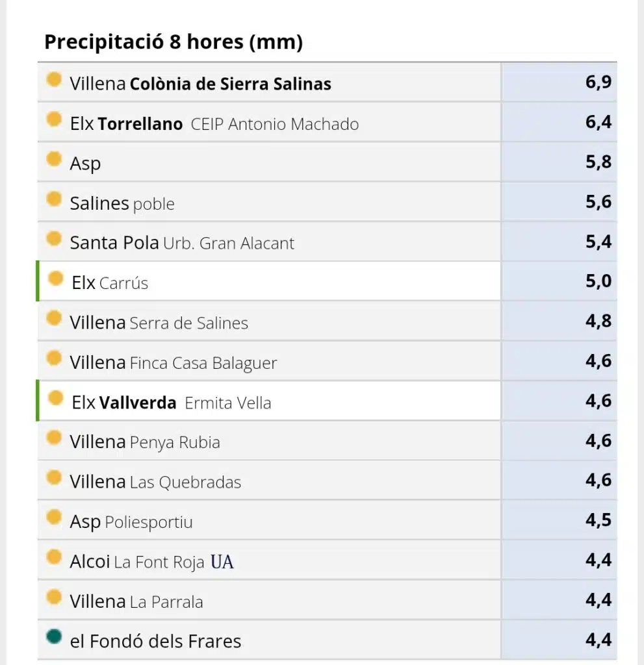
Task: Click the 6,9 precipitation value cell
Action: coord(559,82)
